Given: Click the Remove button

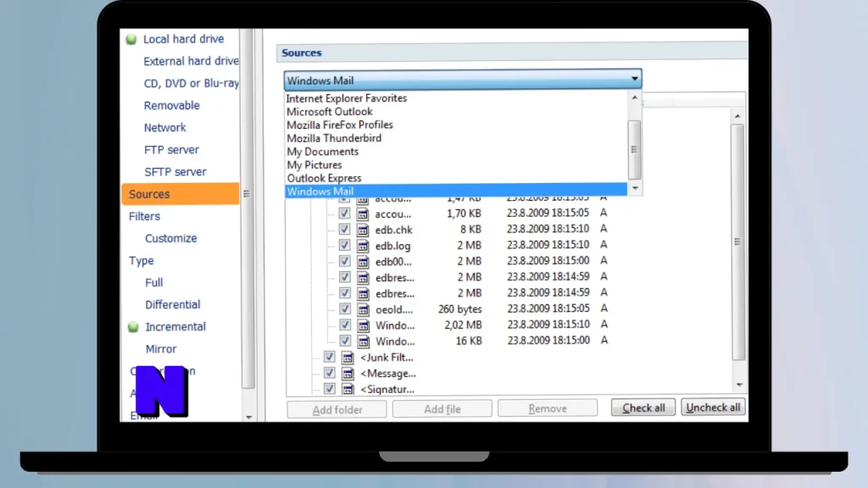Looking at the screenshot, I should [548, 408].
